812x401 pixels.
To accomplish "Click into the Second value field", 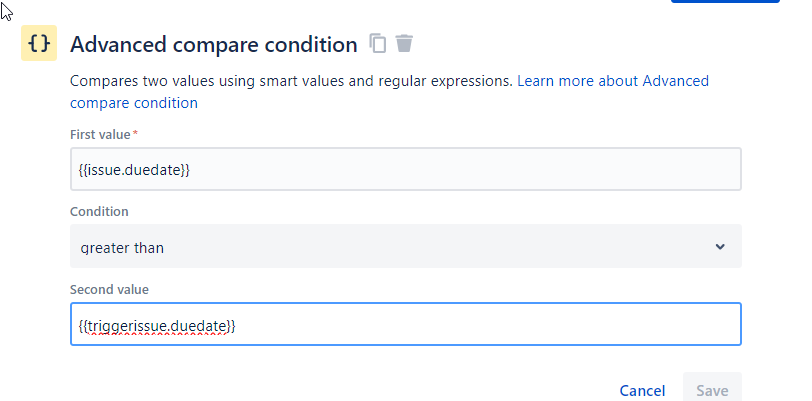I will (405, 325).
